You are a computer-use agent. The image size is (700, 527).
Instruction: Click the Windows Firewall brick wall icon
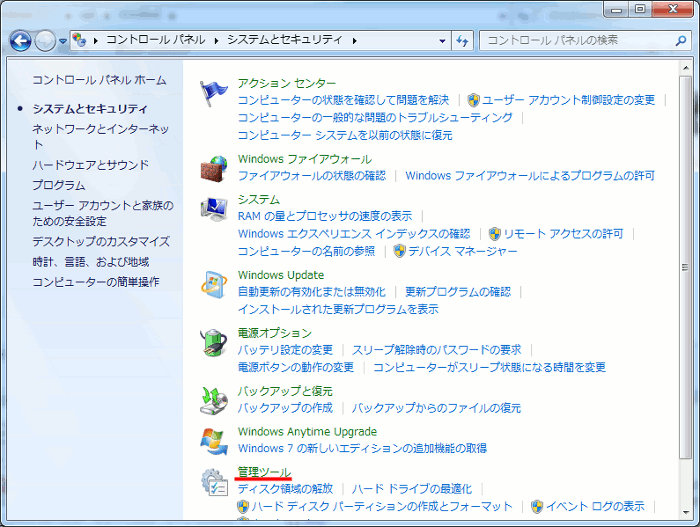click(x=214, y=168)
